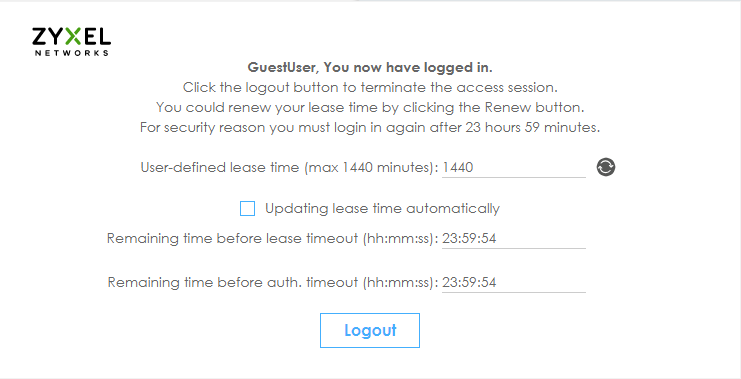This screenshot has width=741, height=379.
Task: Click the 23:59:54 auth. timeout countdown value
Action: [x=469, y=283]
